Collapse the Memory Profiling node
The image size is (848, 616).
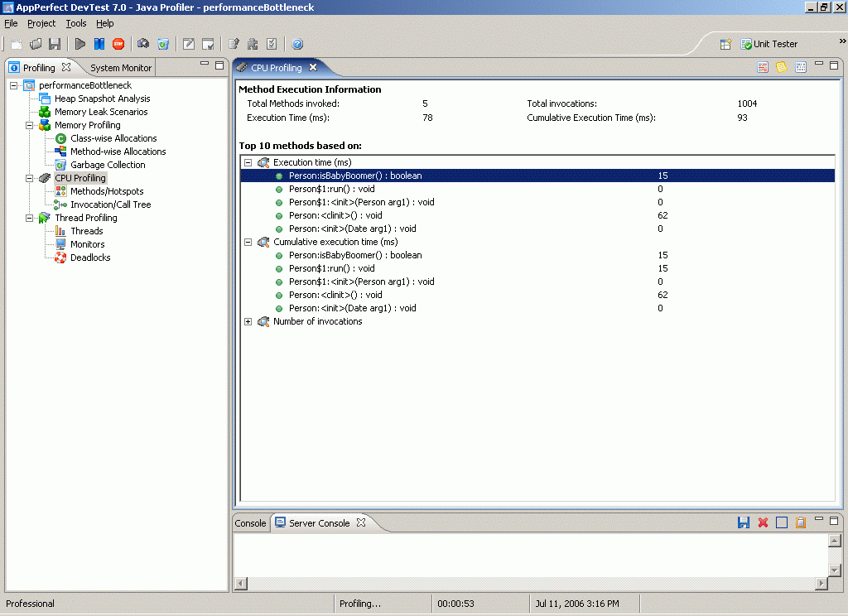coord(29,126)
